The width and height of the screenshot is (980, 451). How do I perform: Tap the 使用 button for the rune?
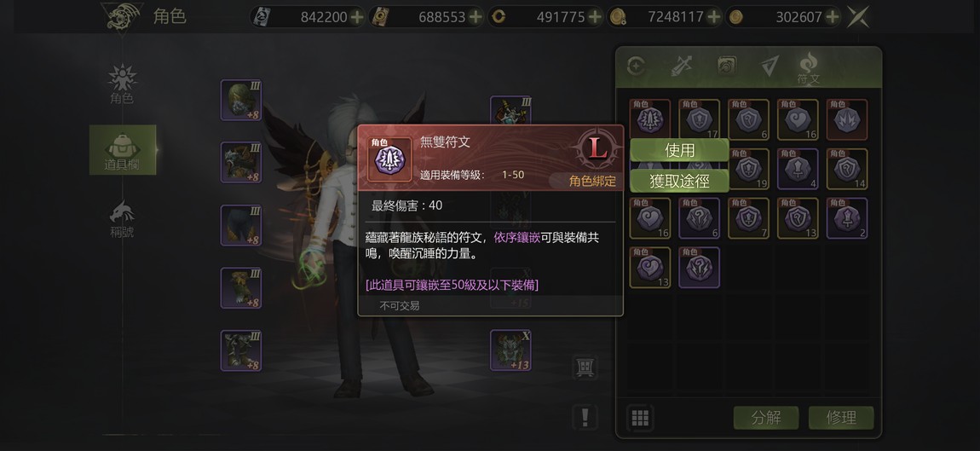click(x=679, y=150)
